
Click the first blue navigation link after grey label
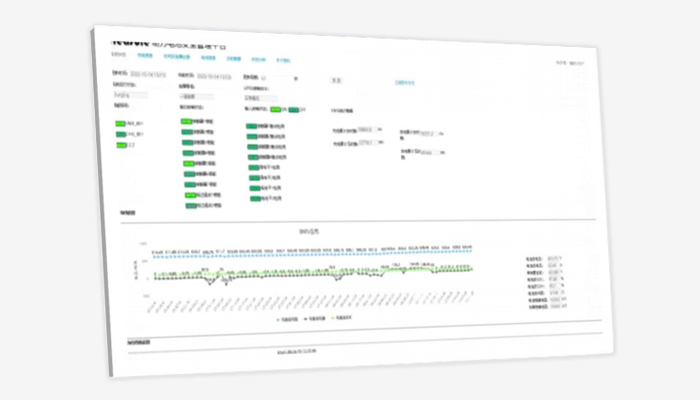pyautogui.click(x=145, y=56)
